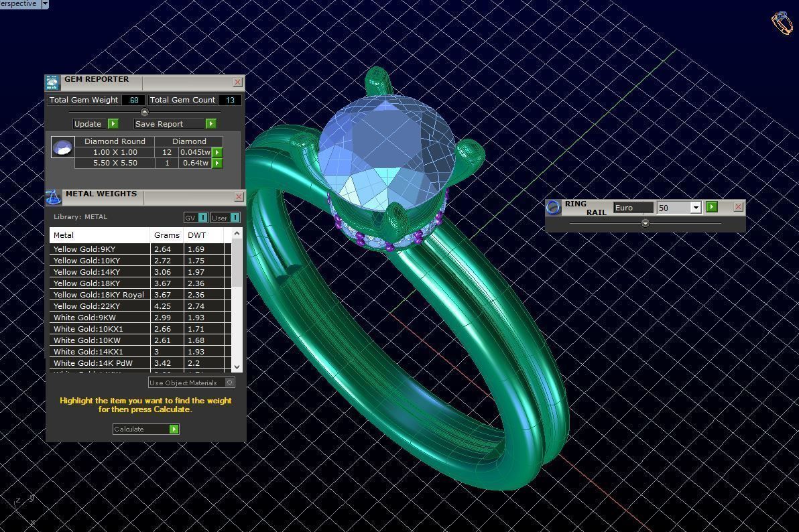Viewport: 799px width, 532px height.
Task: Click the Grams column header
Action: (x=167, y=235)
